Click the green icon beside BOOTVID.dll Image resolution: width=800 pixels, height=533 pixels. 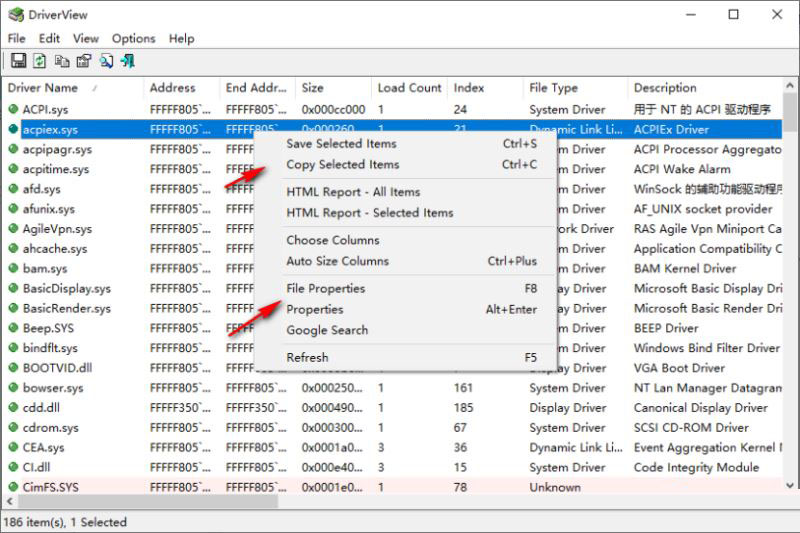[14, 367]
